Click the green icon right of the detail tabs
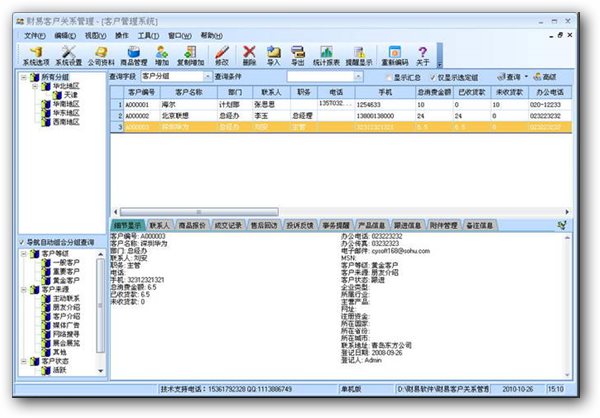Viewport: 600px width, 418px height. [562, 225]
